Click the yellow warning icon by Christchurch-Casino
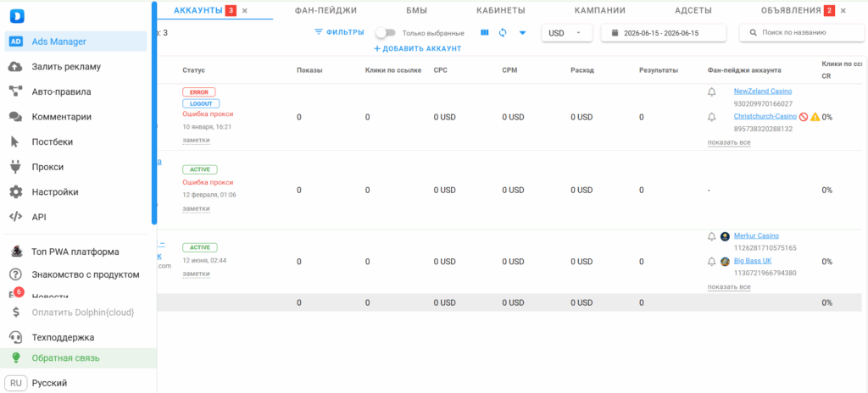Screen dimensions: 868x393 click(815, 117)
